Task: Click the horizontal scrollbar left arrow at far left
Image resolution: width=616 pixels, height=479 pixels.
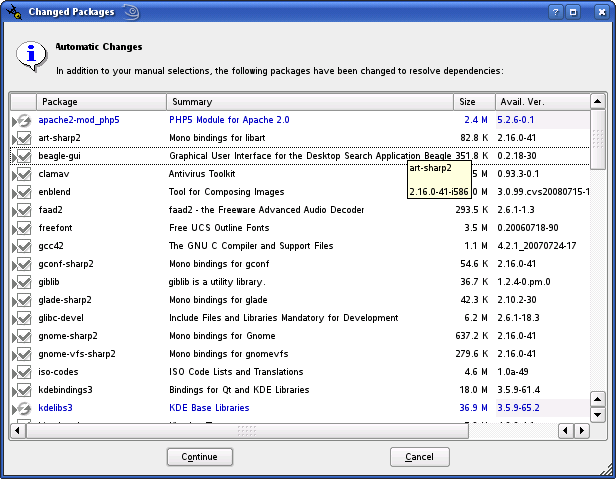Action: pyautogui.click(x=17, y=431)
